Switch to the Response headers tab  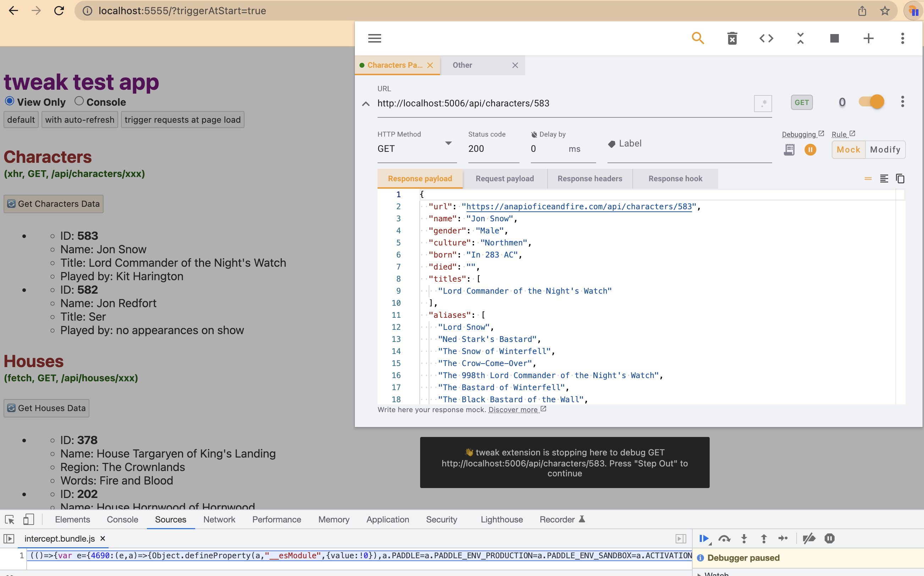(x=589, y=179)
